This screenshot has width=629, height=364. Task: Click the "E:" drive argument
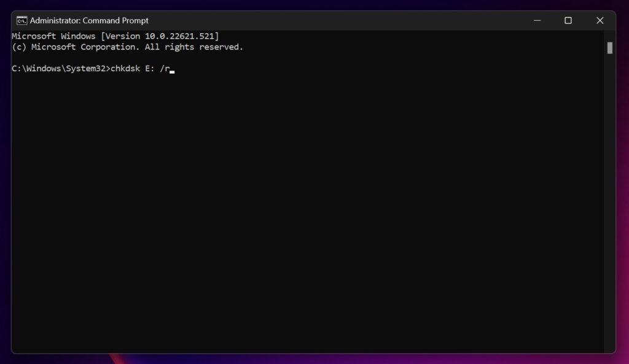(x=149, y=69)
